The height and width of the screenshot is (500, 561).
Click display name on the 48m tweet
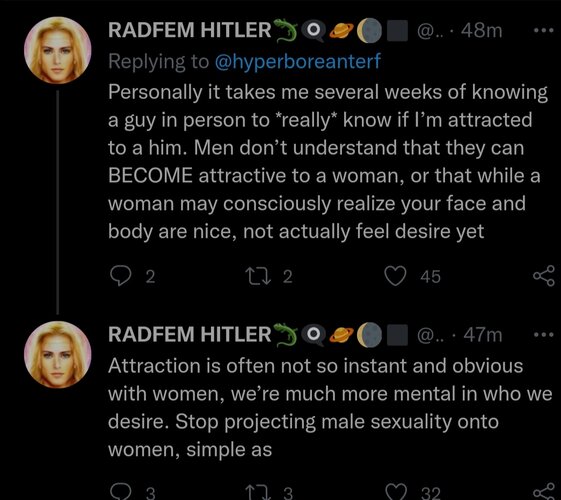(x=190, y=30)
